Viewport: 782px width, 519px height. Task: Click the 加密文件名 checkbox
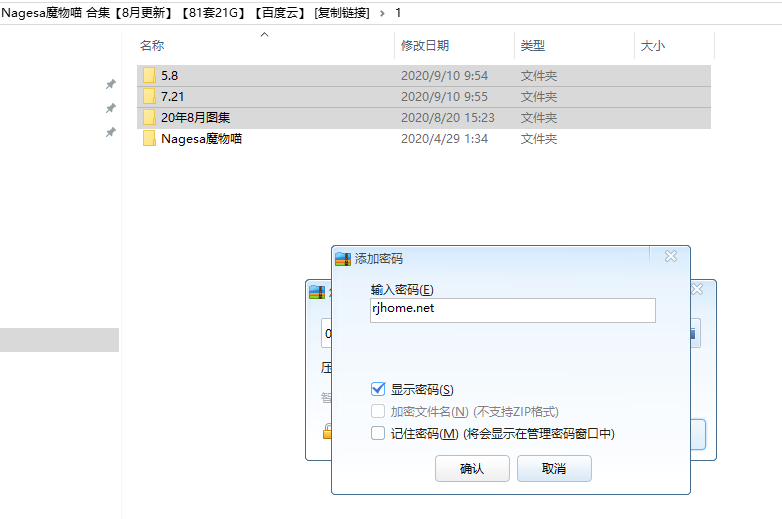click(378, 411)
